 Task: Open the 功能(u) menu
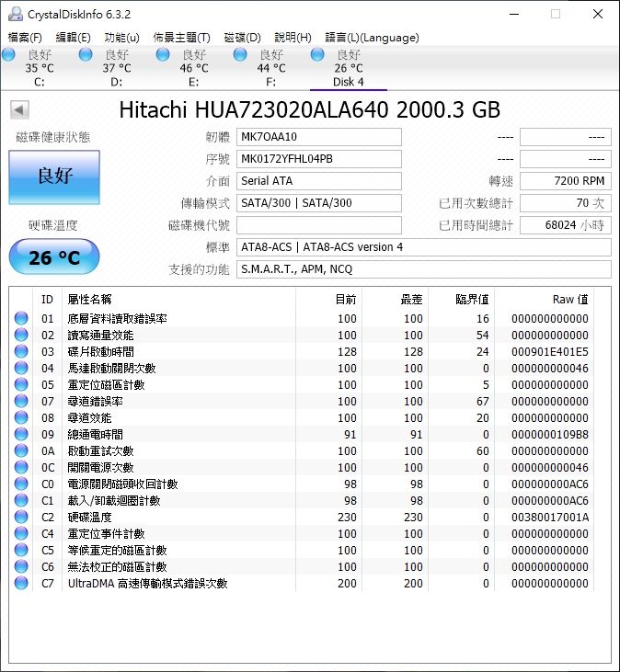click(122, 38)
